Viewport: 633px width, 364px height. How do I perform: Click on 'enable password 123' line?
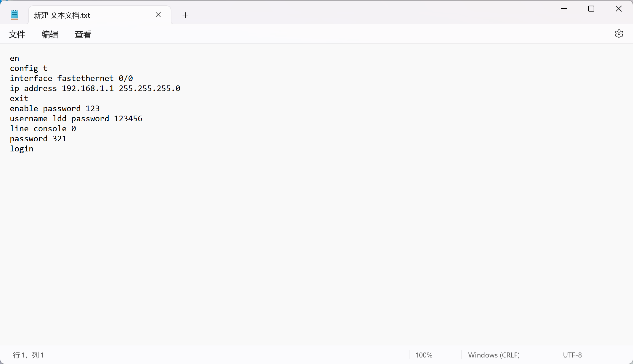[x=54, y=109]
